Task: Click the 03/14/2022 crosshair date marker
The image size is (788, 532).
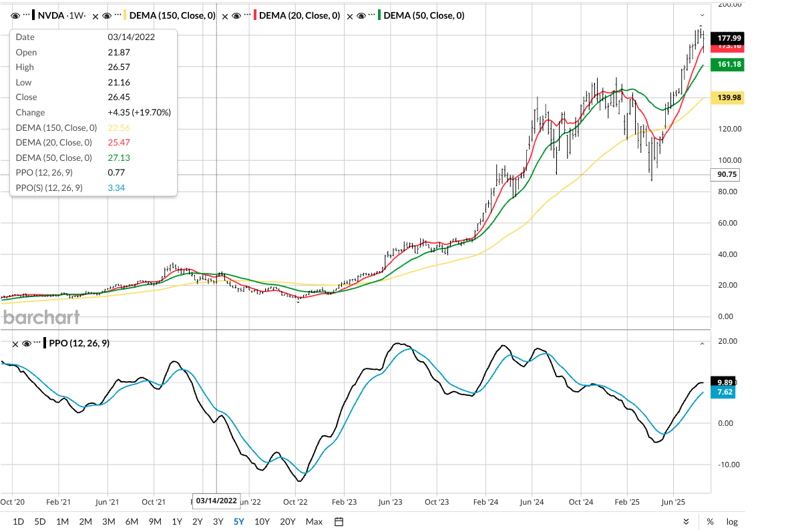Action: [x=216, y=501]
